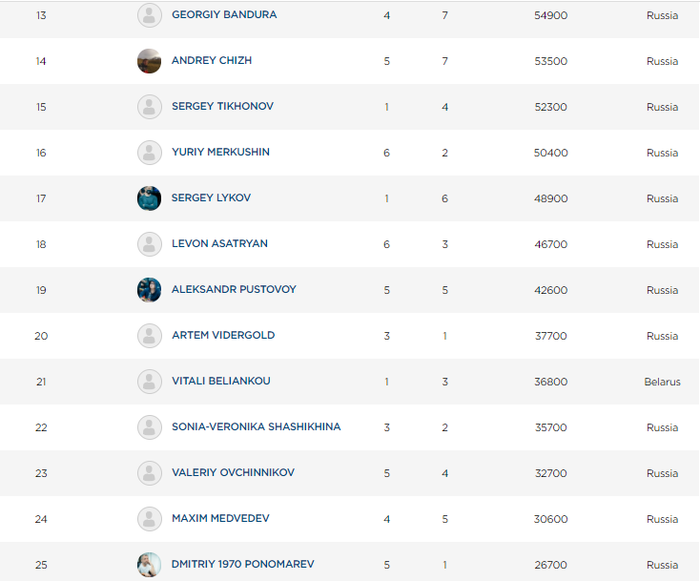The height and width of the screenshot is (581, 700).
Task: Open Andrey Chizh's profile photo
Action: [x=149, y=61]
